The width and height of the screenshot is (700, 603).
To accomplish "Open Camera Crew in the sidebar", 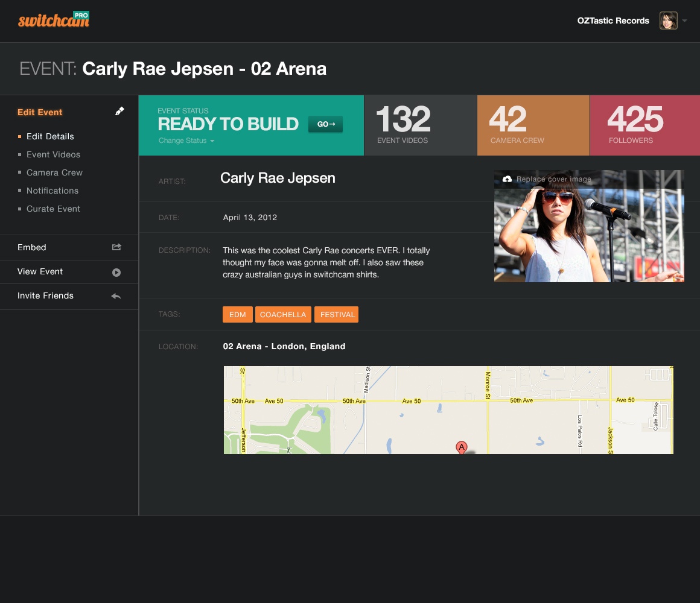I will [54, 172].
